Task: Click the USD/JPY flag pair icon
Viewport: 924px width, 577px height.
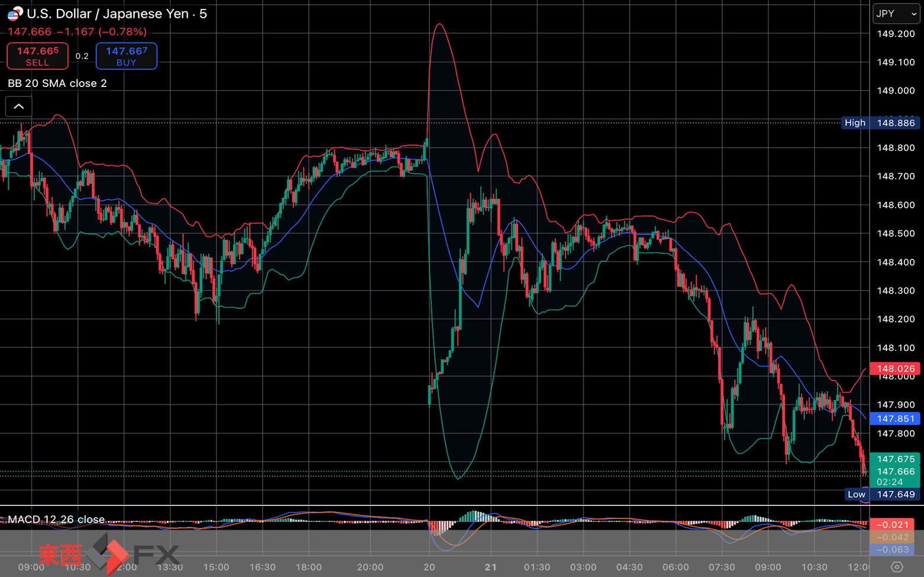Action: point(15,13)
